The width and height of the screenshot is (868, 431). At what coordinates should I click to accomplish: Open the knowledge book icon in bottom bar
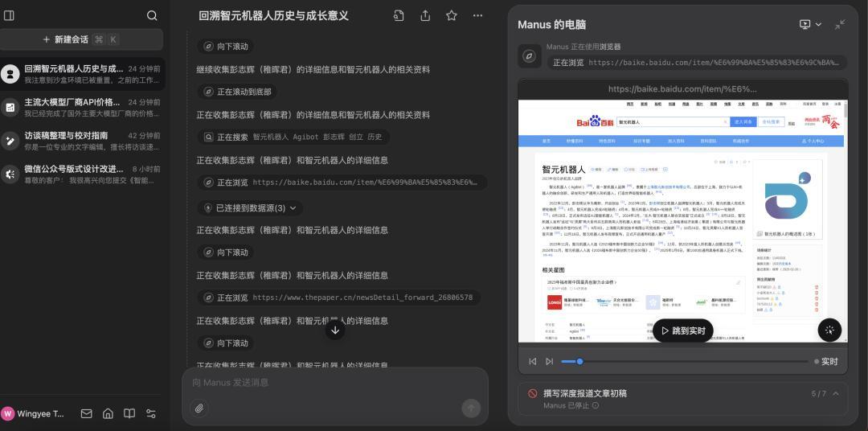point(129,414)
